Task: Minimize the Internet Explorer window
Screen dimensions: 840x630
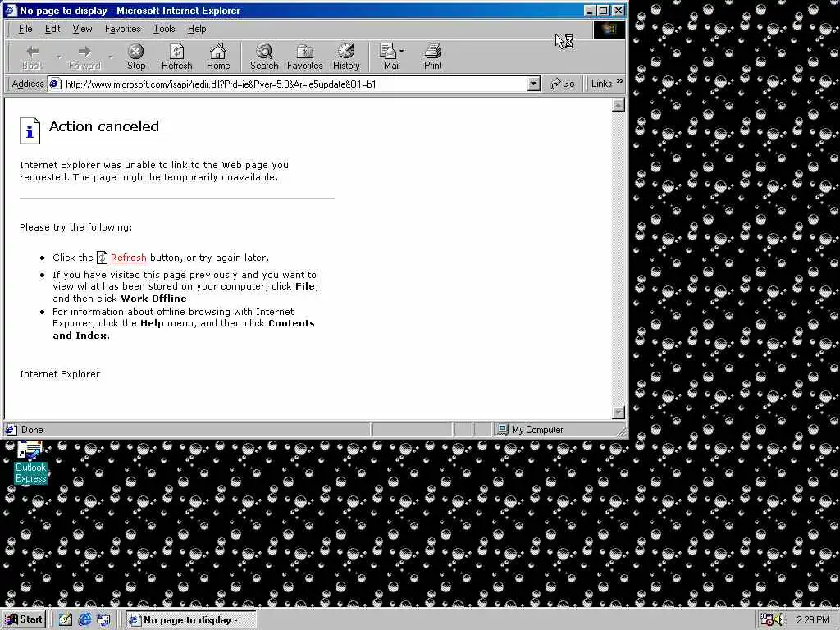Action: pyautogui.click(x=590, y=10)
